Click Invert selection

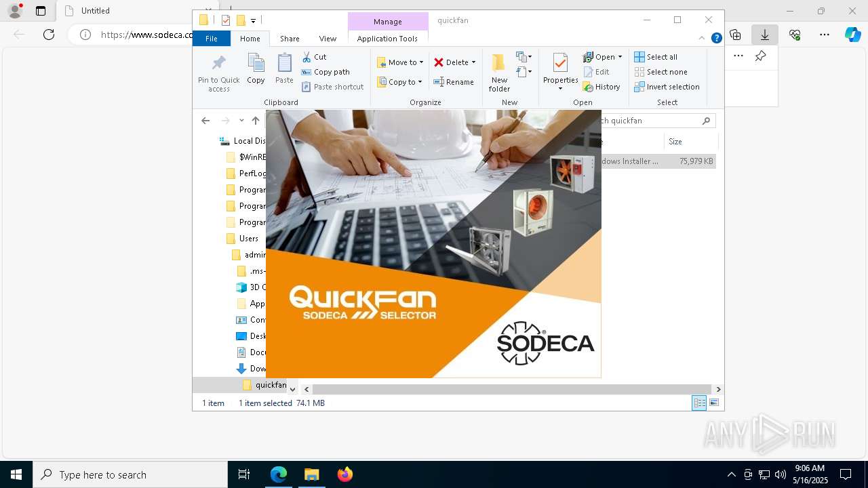coord(667,87)
